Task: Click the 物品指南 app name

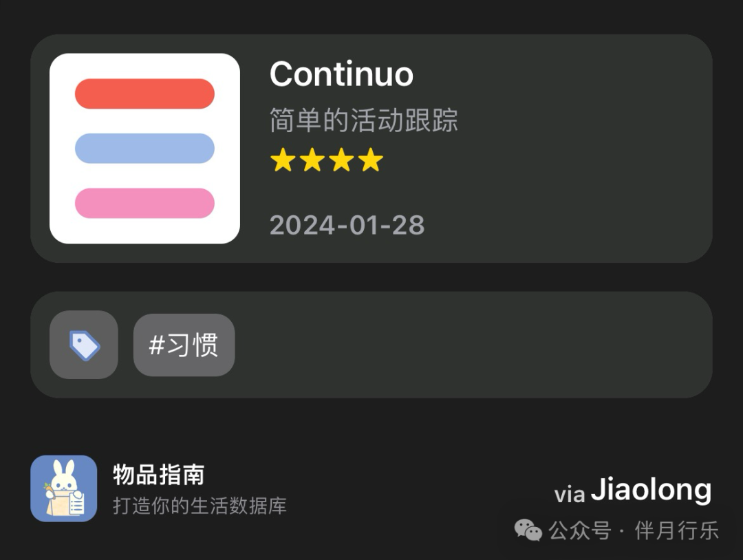Action: click(159, 475)
